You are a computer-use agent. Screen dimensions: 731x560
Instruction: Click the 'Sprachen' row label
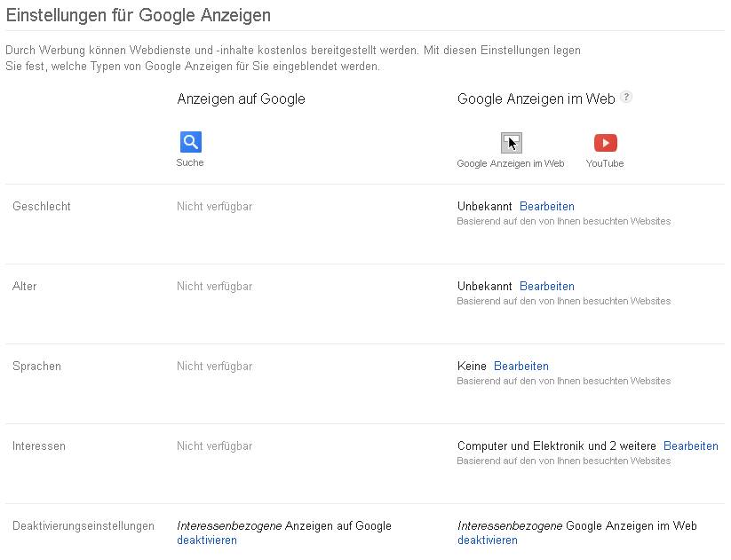[36, 367]
